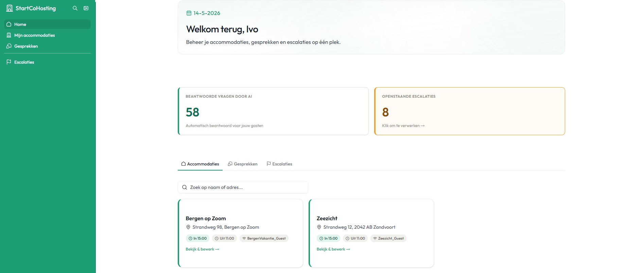Screen dimensions: 644x273
Task: Click address Strandweg 98, Bergen op Zoom
Action: [226, 227]
